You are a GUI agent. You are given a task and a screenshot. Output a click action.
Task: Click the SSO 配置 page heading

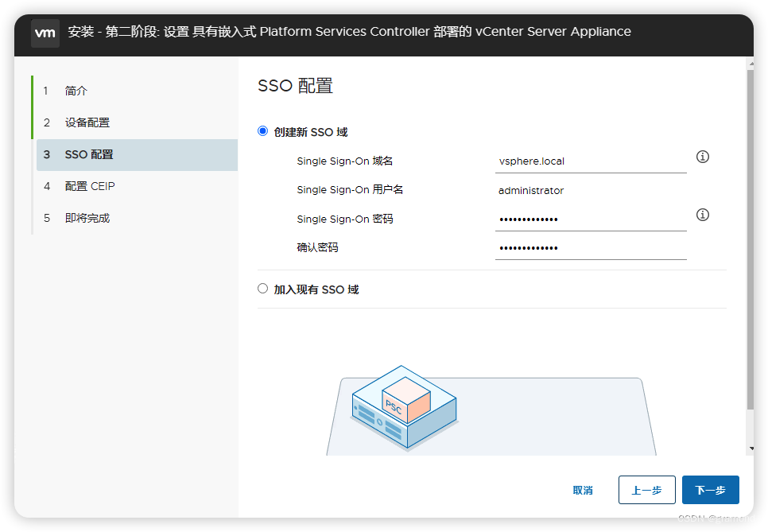click(x=295, y=86)
